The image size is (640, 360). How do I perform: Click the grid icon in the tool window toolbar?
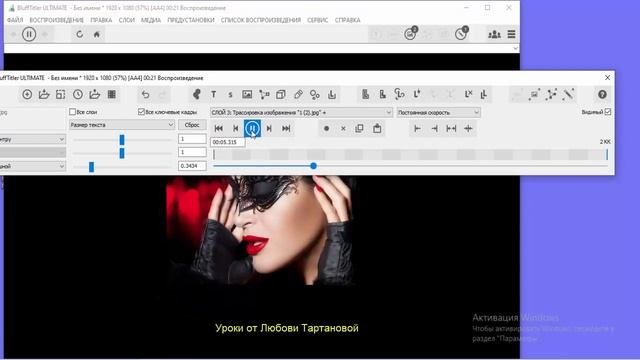tap(111, 95)
